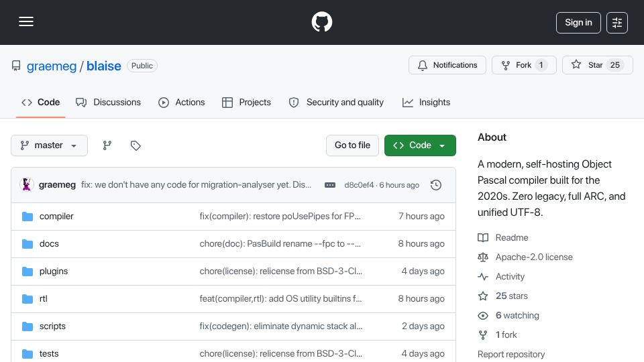Switch to the Actions tab
The image size is (644, 362).
point(182,102)
